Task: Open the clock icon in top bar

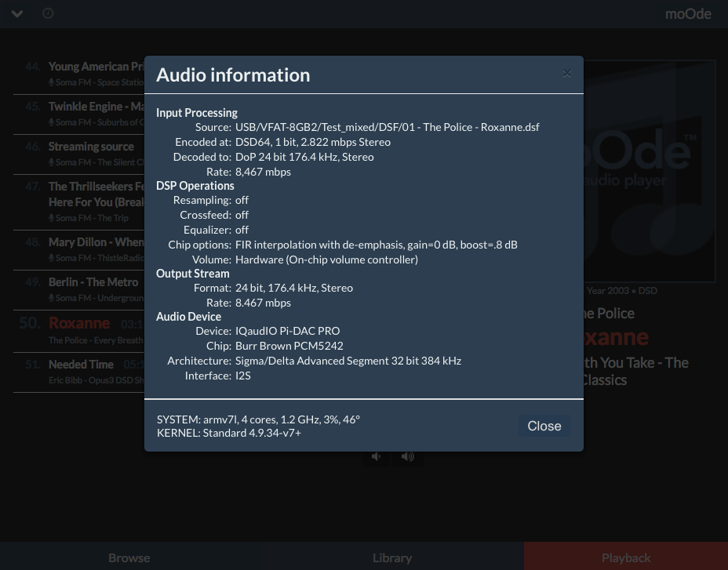Action: pyautogui.click(x=48, y=13)
